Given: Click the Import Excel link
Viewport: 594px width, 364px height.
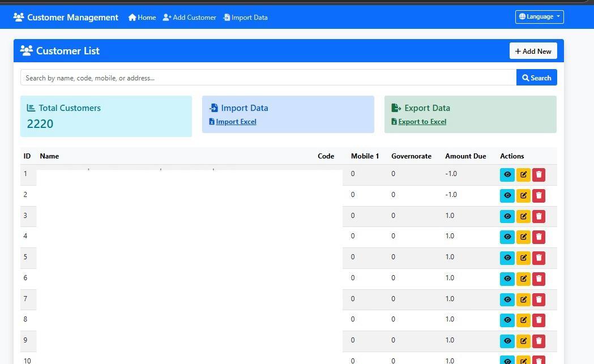Looking at the screenshot, I should point(236,122).
